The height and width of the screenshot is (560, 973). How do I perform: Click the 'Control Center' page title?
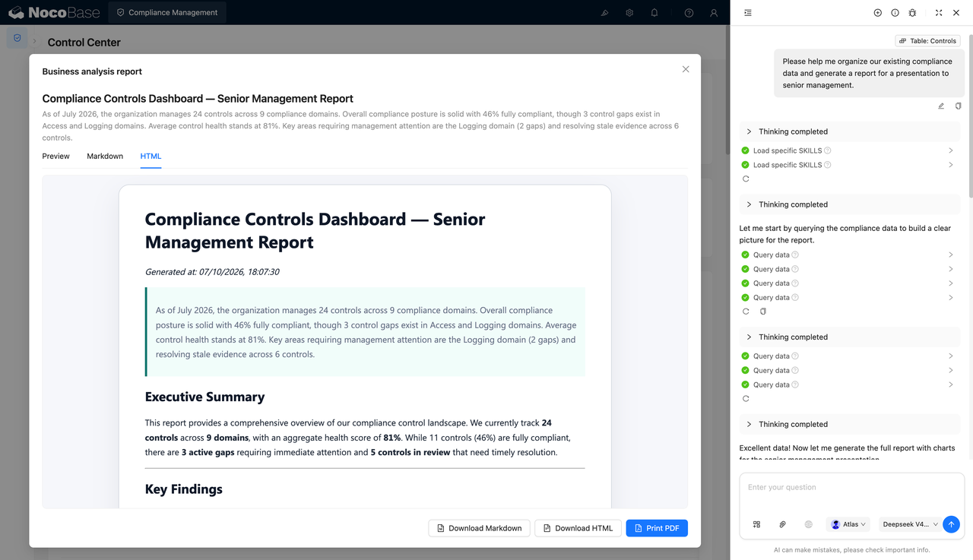84,43
